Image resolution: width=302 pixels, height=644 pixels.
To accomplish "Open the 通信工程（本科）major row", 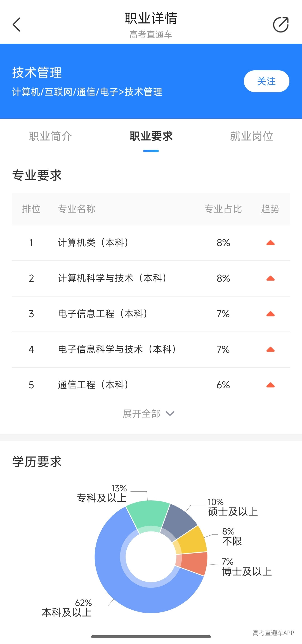I will click(151, 385).
